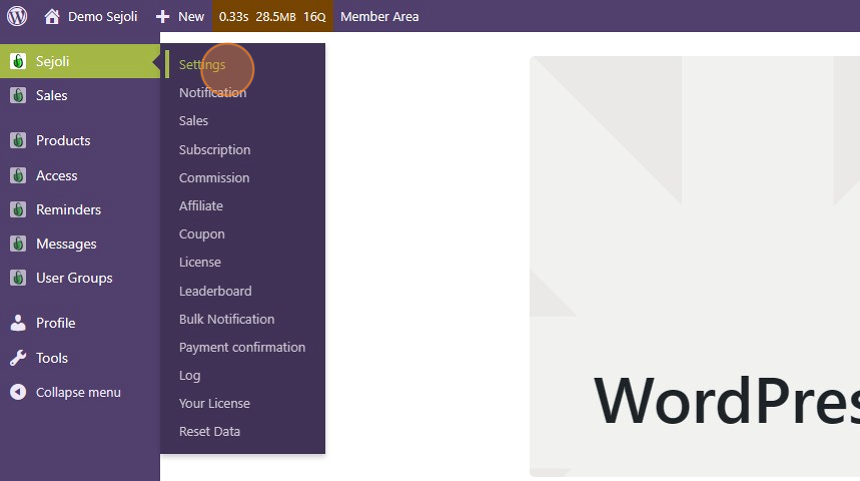Select Reset Data submenu item
Image resolution: width=860 pixels, height=481 pixels.
click(x=209, y=432)
